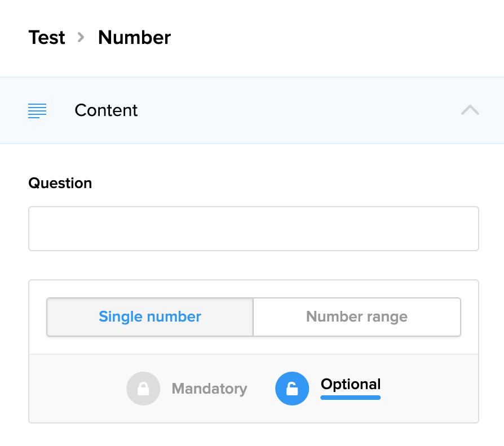Viewport: 504px width, 446px height.
Task: Go back to Test in the breadcrumb
Action: [x=47, y=38]
